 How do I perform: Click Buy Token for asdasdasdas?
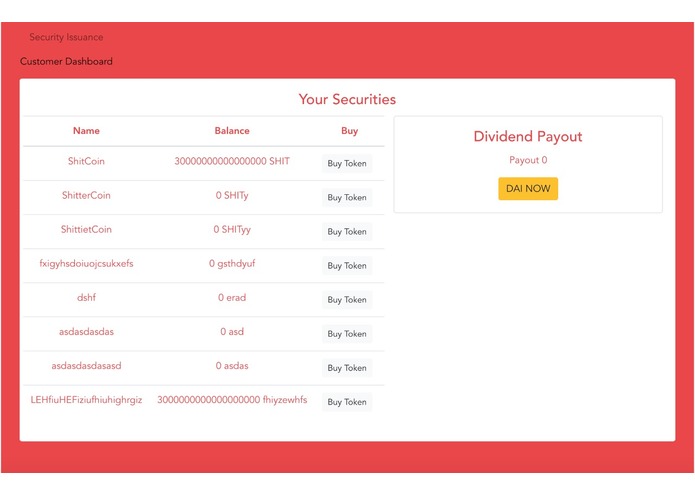tap(347, 334)
